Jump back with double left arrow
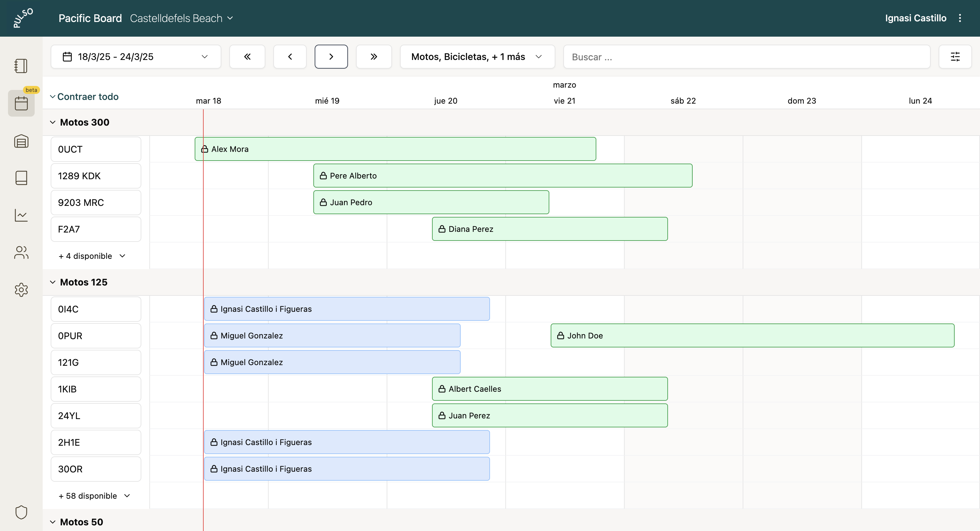Image resolution: width=980 pixels, height=531 pixels. [x=247, y=57]
